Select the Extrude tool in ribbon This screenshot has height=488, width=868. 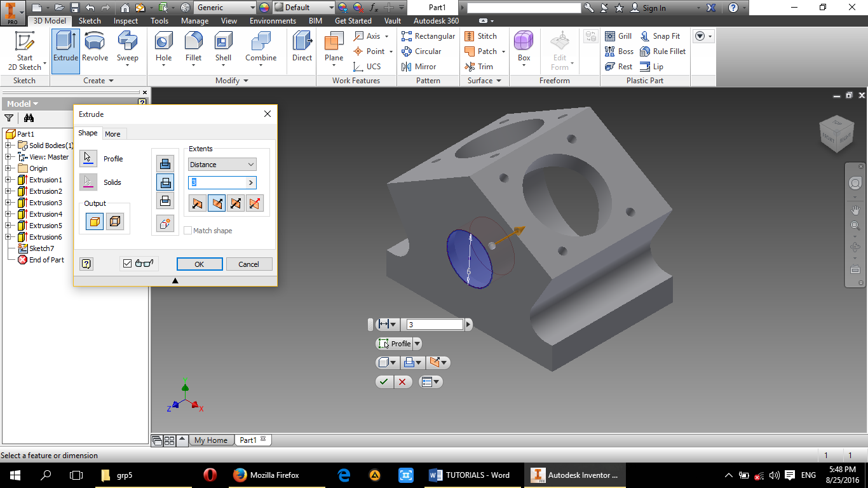point(65,51)
